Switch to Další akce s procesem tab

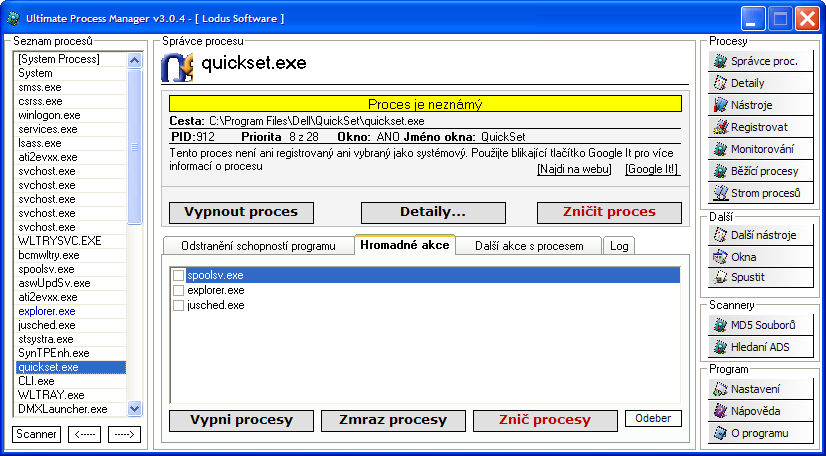coord(529,246)
